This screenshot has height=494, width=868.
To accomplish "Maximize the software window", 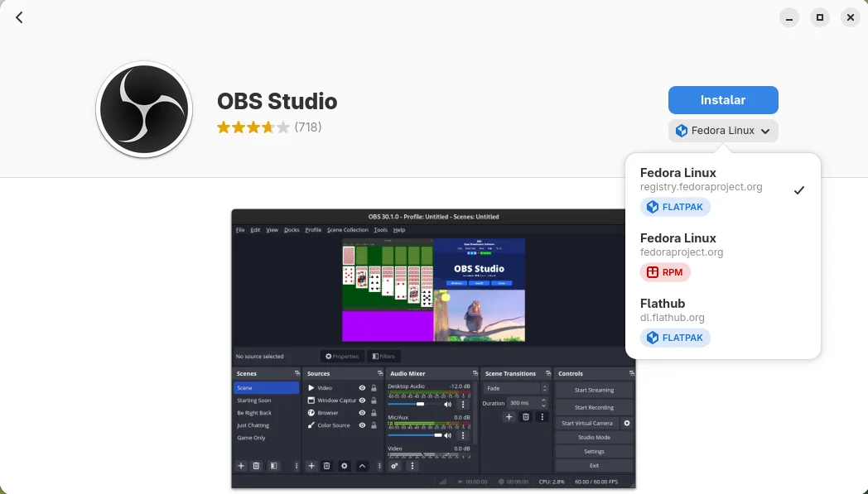I will [x=820, y=17].
